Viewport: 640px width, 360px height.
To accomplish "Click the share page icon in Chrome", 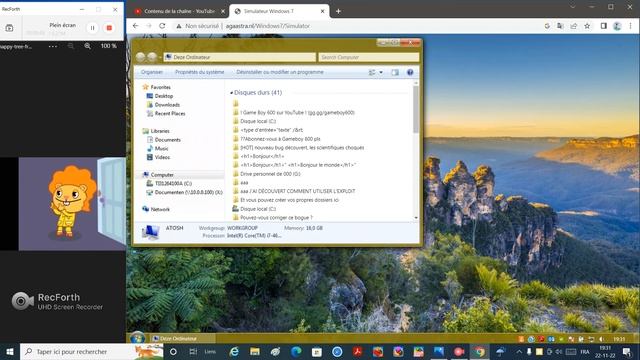I will pyautogui.click(x=573, y=26).
